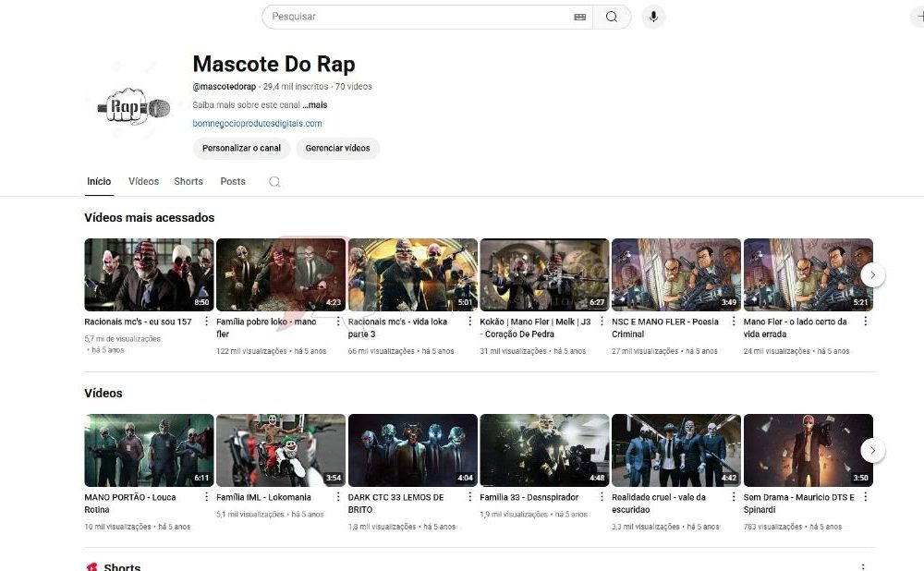Click the magnifier search button

click(612, 17)
